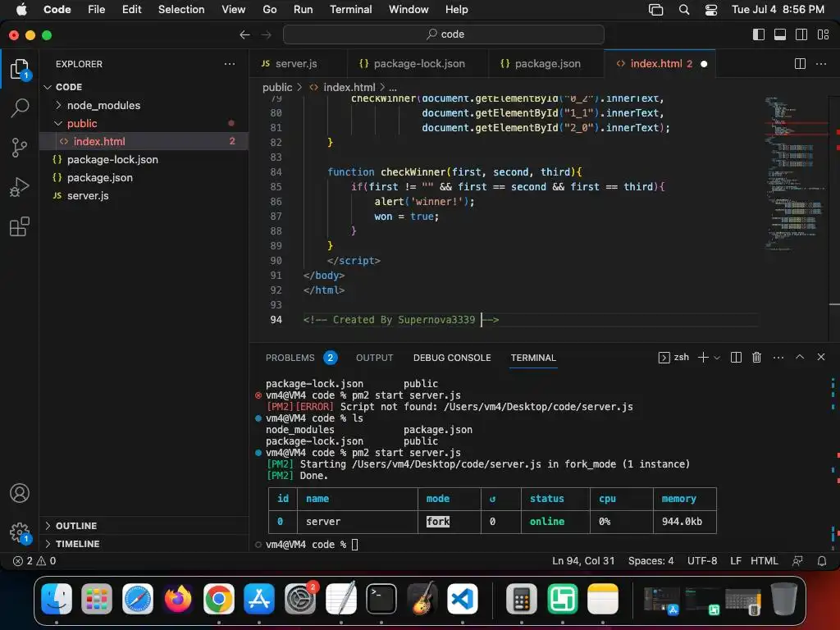
Task: Click Ln 94, Col 31 status item
Action: point(583,561)
